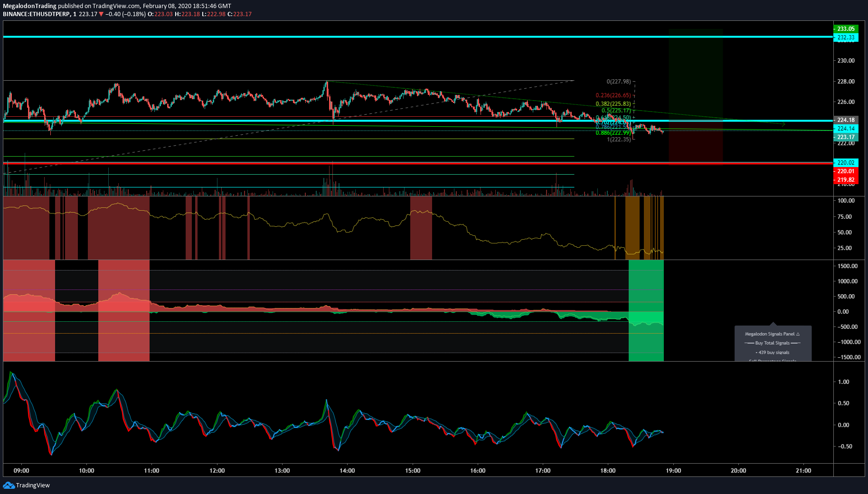Click the 100.00 oscillator axis label
Image resolution: width=868 pixels, height=494 pixels.
(x=846, y=201)
